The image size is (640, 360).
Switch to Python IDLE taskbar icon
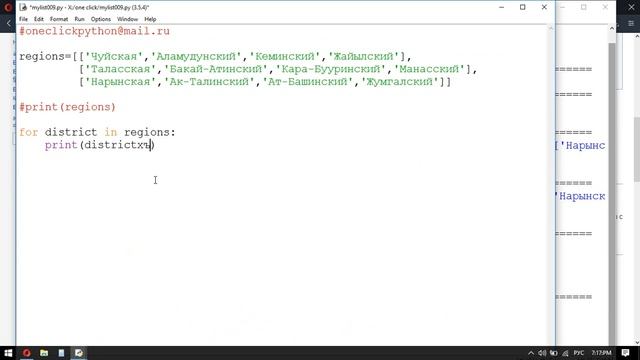(x=79, y=353)
